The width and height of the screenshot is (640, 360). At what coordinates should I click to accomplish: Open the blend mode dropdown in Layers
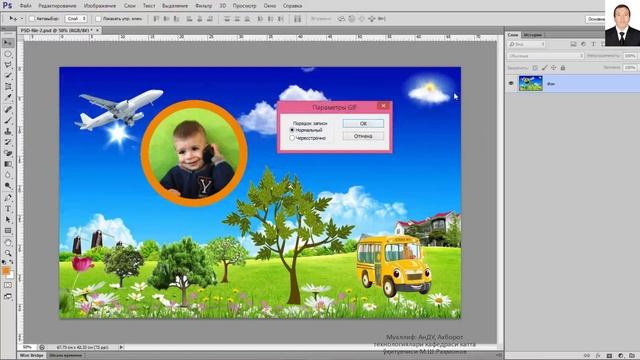tap(546, 56)
